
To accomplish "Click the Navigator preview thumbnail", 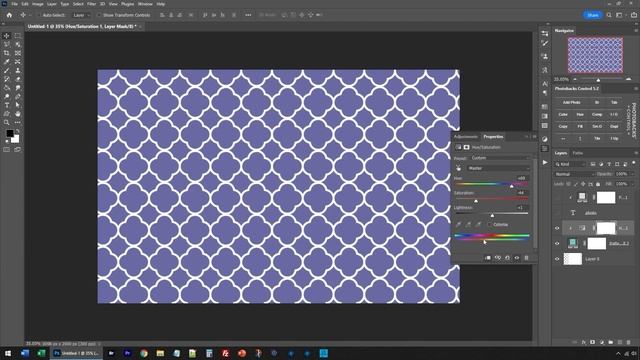I will click(x=595, y=55).
